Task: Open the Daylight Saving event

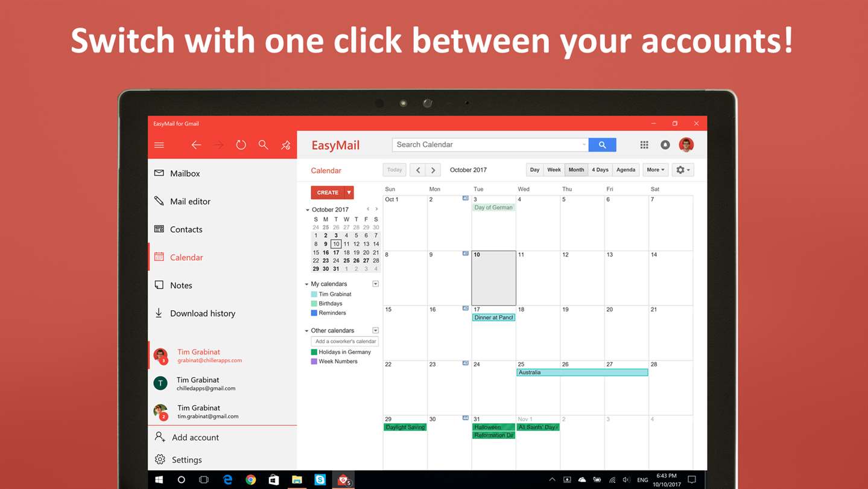Action: click(405, 427)
